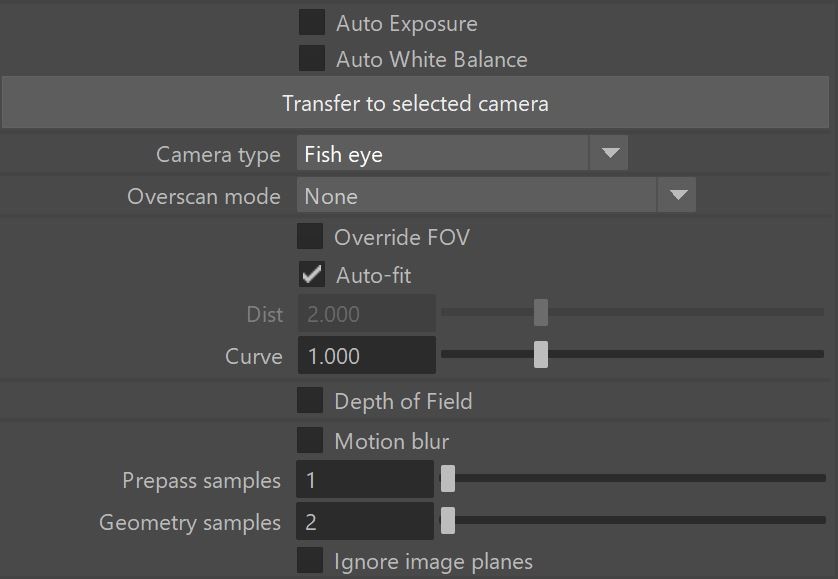838x579 pixels.
Task: Uncheck the Auto-fit checkbox
Action: 312,275
